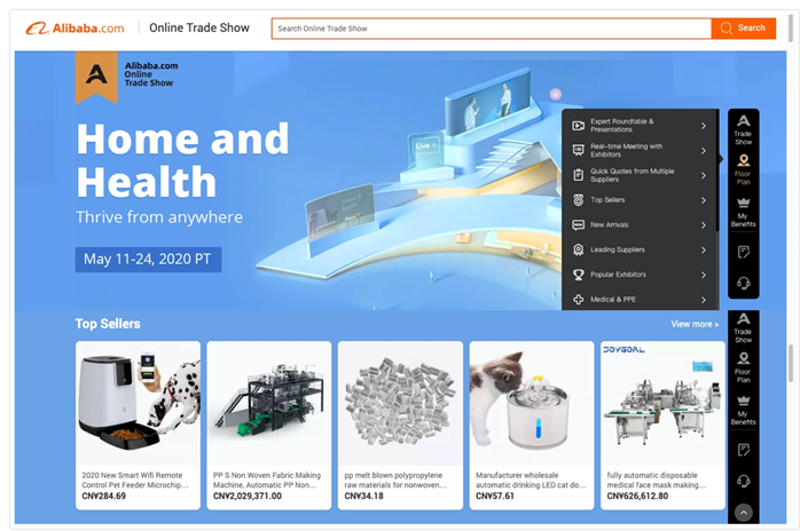Click the cross icon beside Medical & PPE
Viewport: 800px width, 531px height.
click(578, 299)
